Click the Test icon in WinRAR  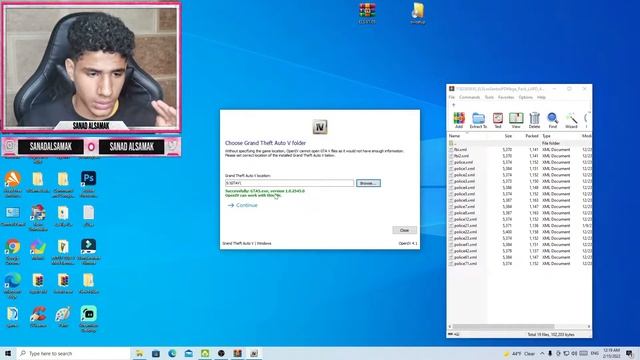(x=498, y=120)
